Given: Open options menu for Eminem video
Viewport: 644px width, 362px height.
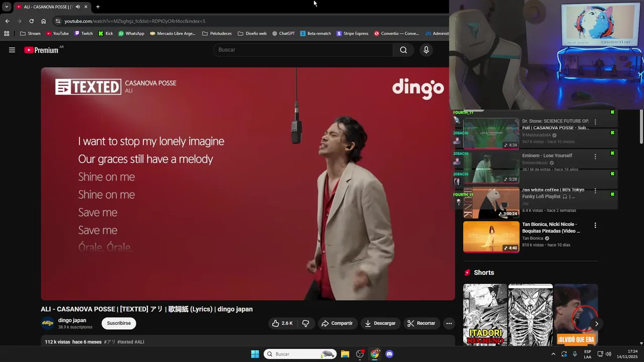Looking at the screenshot, I should 595,156.
